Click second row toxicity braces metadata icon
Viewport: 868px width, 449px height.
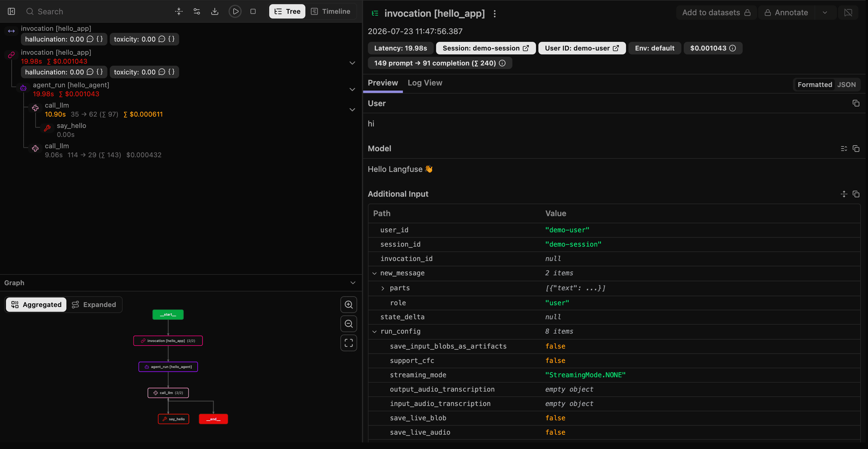pyautogui.click(x=171, y=72)
